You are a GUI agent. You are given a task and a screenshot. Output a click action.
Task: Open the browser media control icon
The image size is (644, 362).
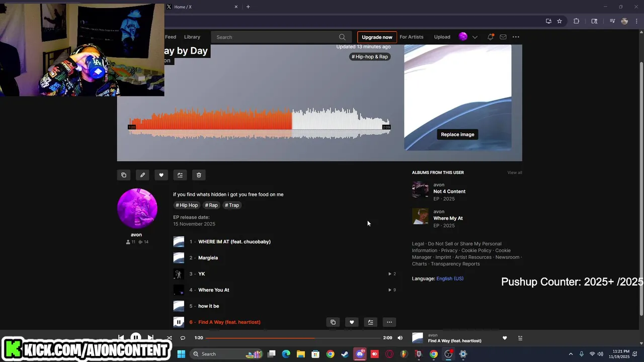coord(612,21)
